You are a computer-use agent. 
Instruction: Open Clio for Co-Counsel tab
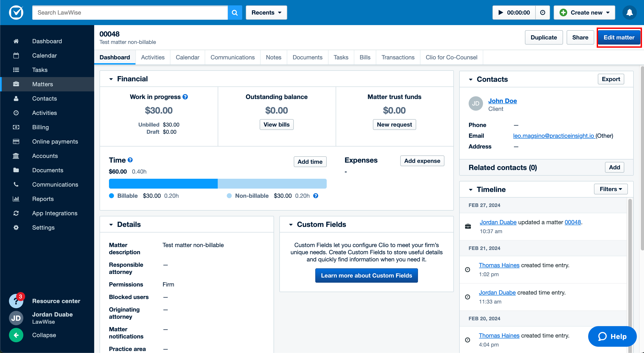point(452,57)
